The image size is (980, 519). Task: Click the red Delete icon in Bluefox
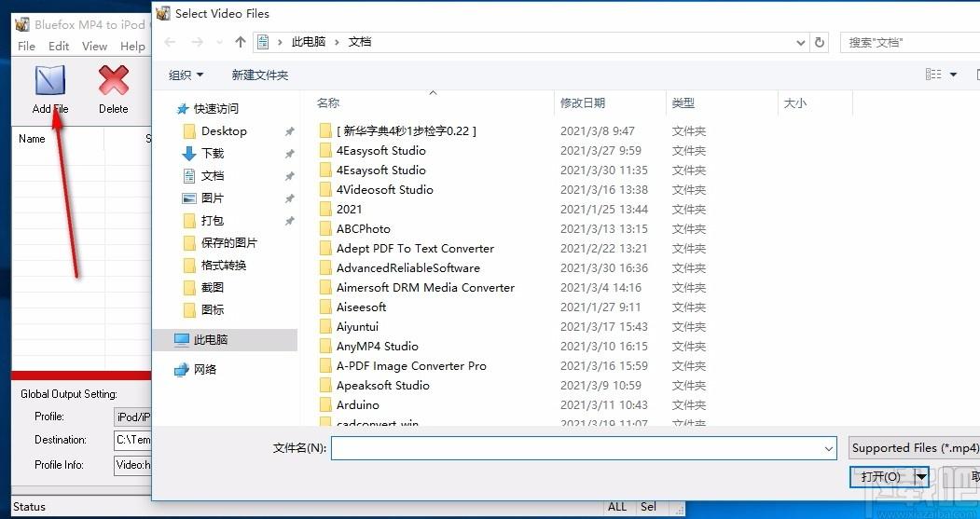point(113,80)
